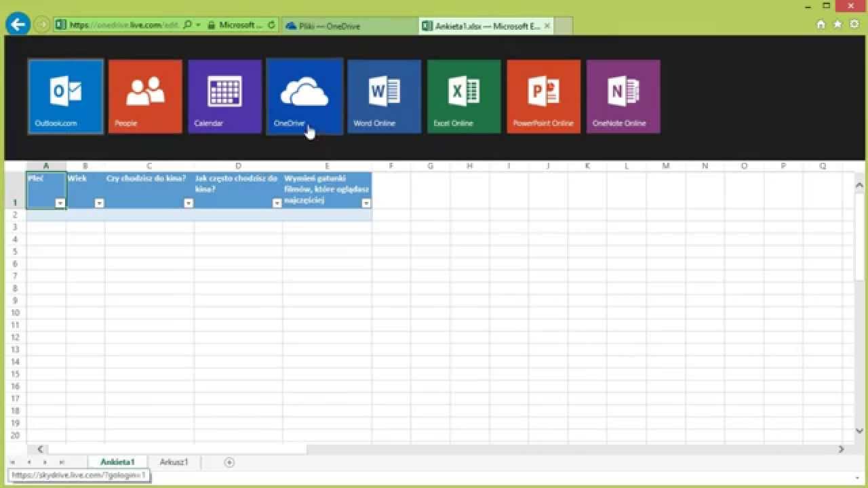Click the address bar search magnifier
The image size is (868, 488).
[x=188, y=25]
